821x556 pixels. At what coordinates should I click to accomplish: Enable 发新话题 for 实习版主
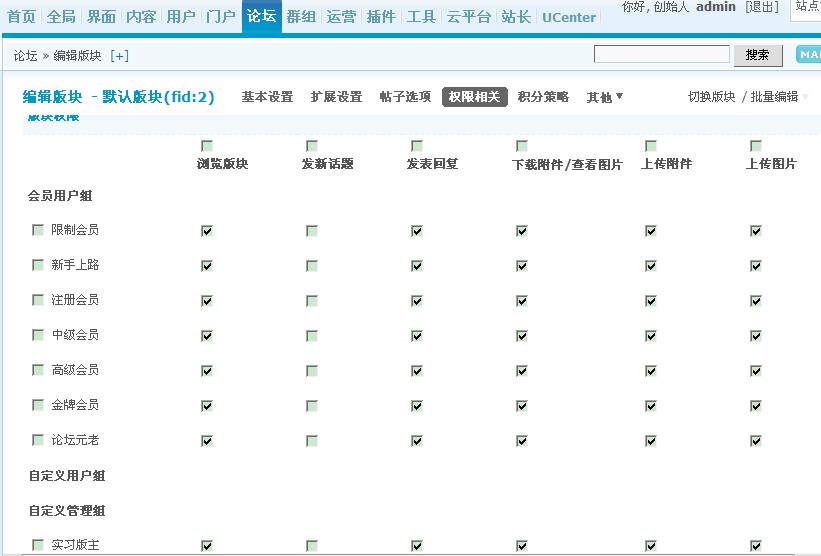tap(312, 546)
